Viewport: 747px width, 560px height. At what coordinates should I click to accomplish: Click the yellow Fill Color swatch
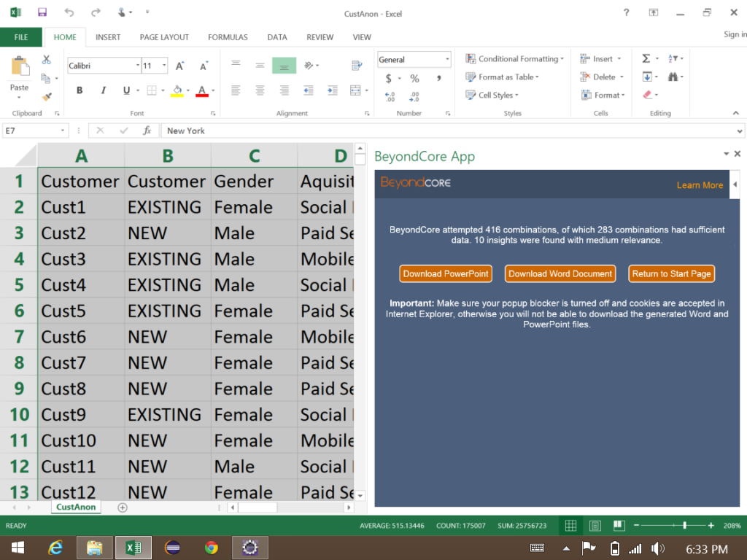pyautogui.click(x=177, y=90)
